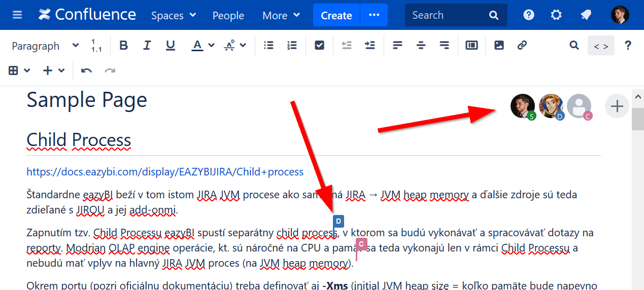Apply the current text color
Image resolution: width=644 pixels, height=290 pixels.
click(x=197, y=46)
